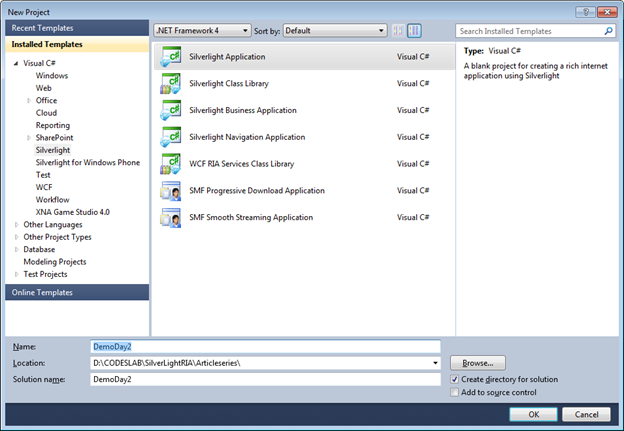This screenshot has width=624, height=431.
Task: Click SMF Progressive Download Application icon
Action: point(170,191)
